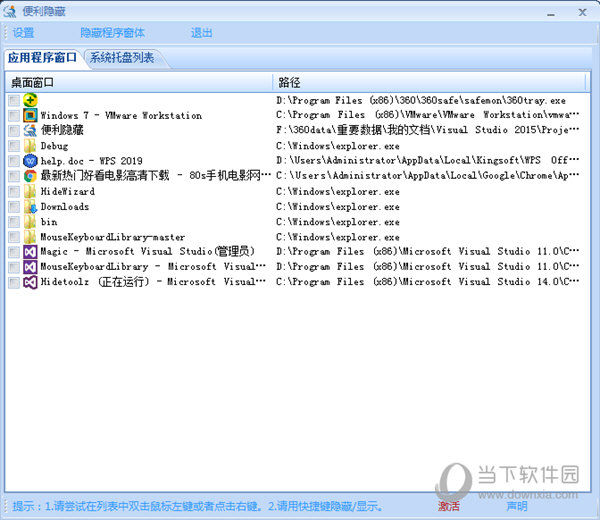The image size is (600, 520).
Task: Click the Debug folder icon
Action: pos(30,146)
